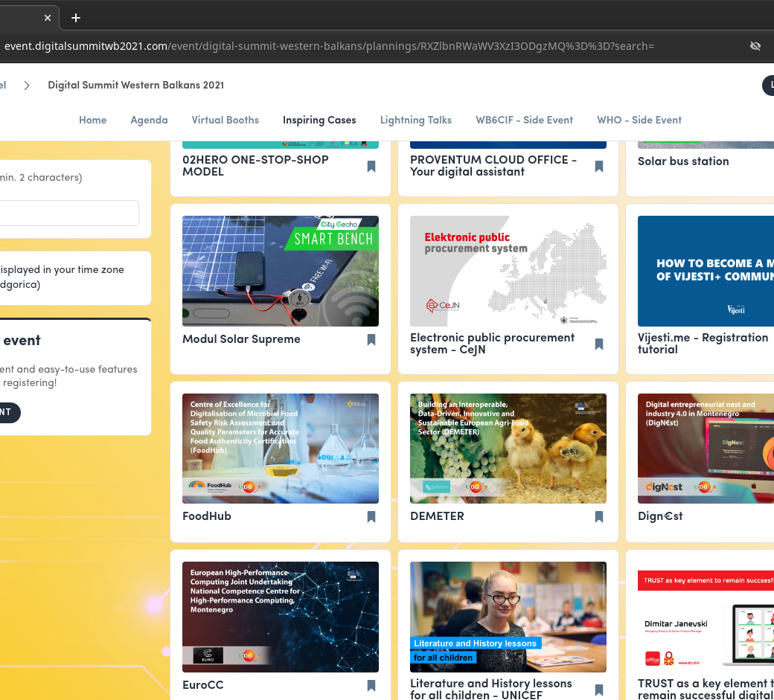Open the DigNest thumbnail image
The image size is (774, 700).
tap(706, 449)
